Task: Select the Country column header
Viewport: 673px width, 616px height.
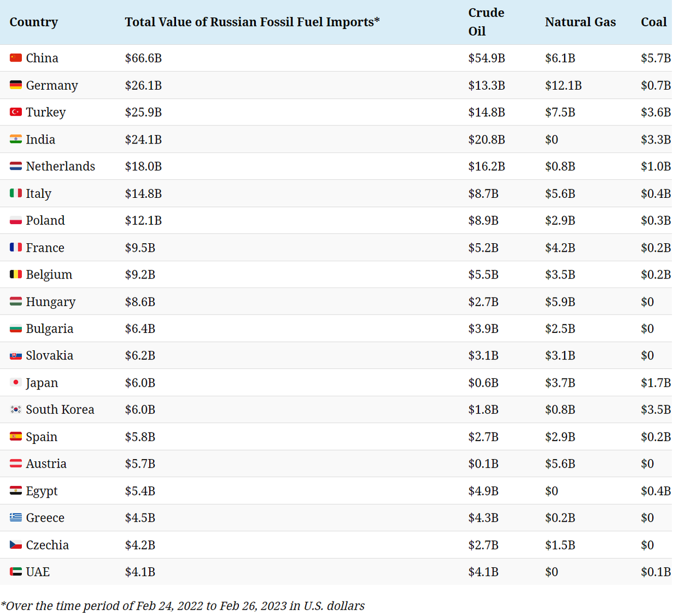Action: click(34, 22)
